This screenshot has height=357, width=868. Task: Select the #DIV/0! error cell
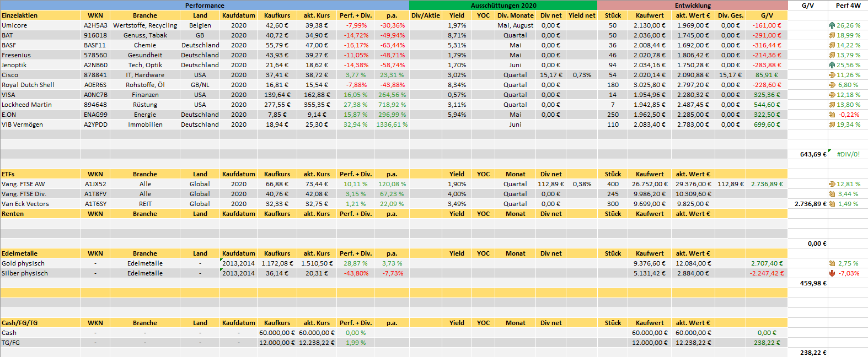click(x=848, y=154)
